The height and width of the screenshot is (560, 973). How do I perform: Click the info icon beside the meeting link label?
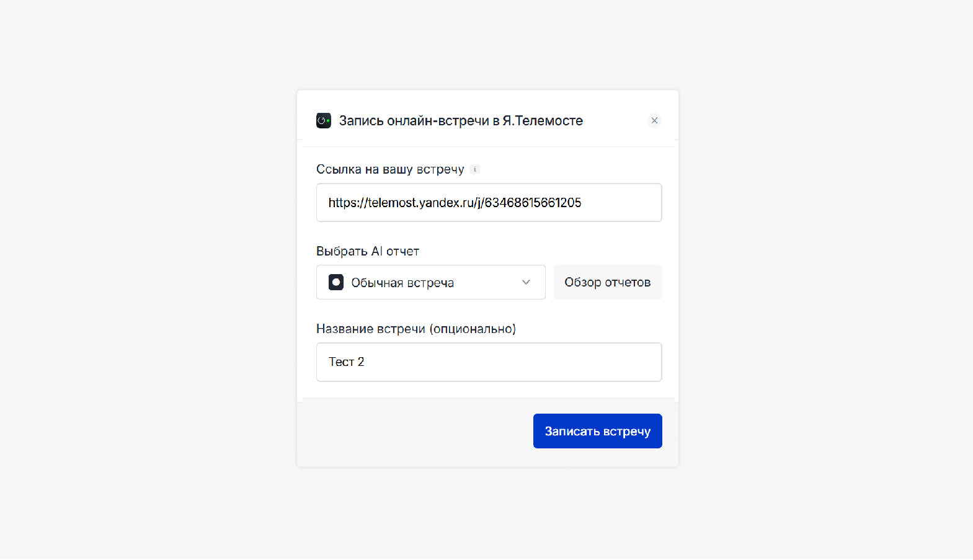click(475, 169)
